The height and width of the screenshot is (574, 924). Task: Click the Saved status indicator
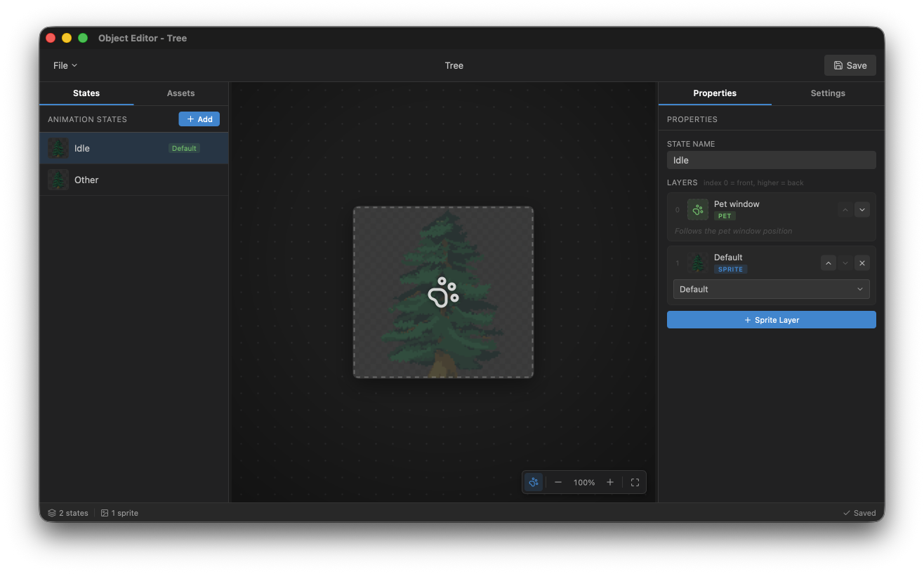coord(859,513)
